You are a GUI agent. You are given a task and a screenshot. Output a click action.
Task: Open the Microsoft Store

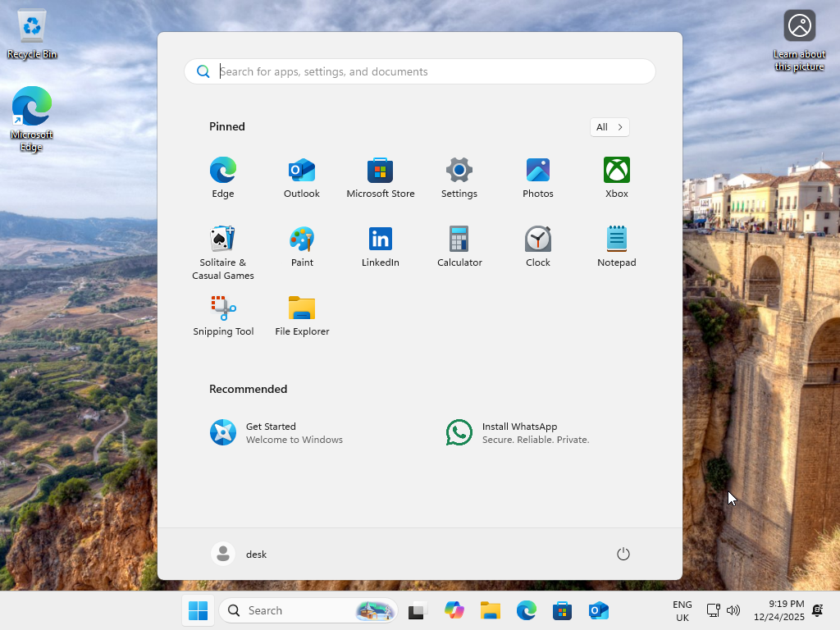click(x=381, y=176)
